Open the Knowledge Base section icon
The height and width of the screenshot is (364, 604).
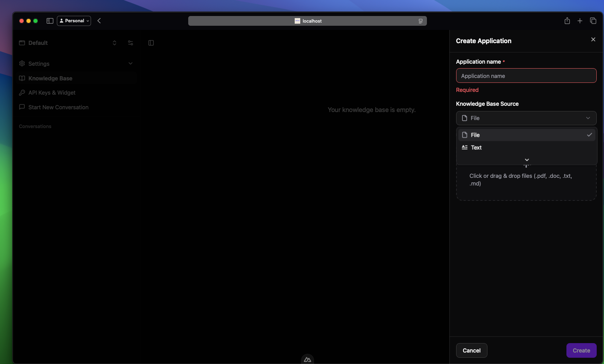[22, 78]
